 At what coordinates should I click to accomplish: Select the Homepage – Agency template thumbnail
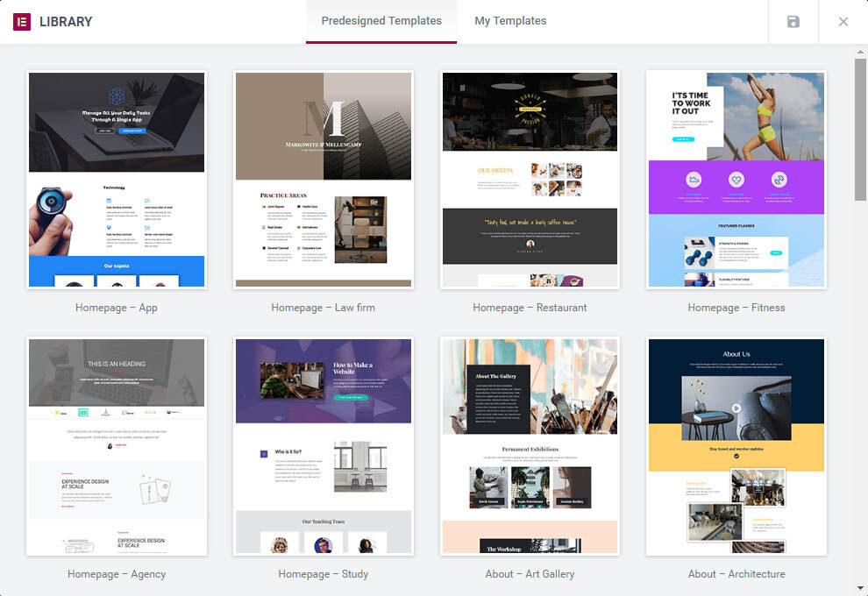(117, 446)
